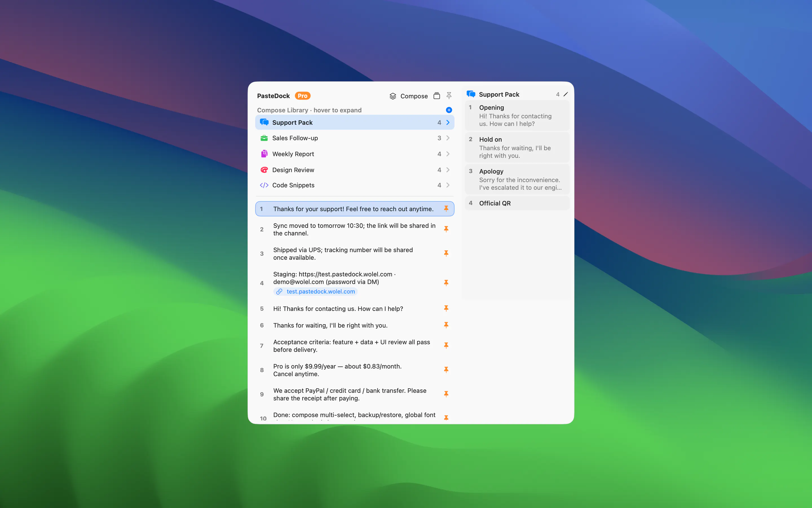The height and width of the screenshot is (508, 812).
Task: Expand Code Snippets with its chevron
Action: [448, 185]
